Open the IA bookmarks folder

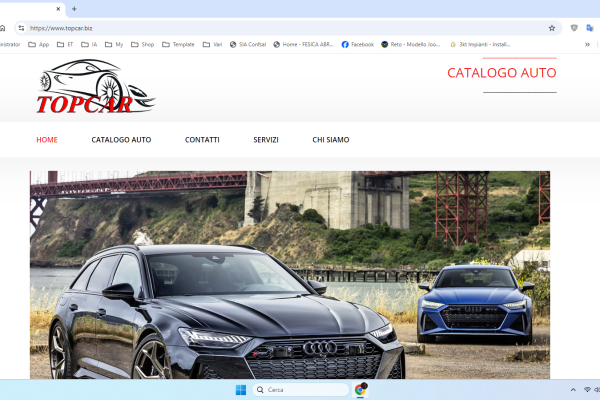(89, 44)
